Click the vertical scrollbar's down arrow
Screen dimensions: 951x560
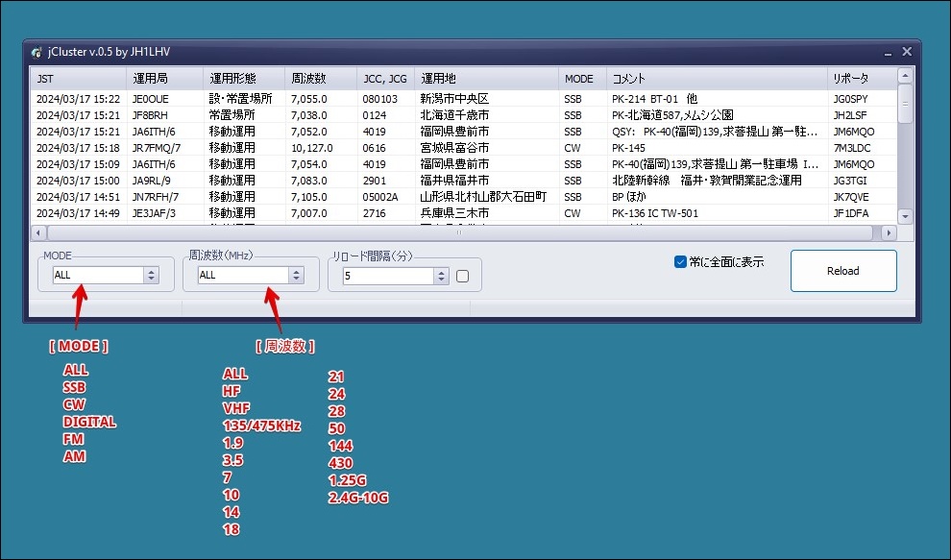[x=903, y=216]
